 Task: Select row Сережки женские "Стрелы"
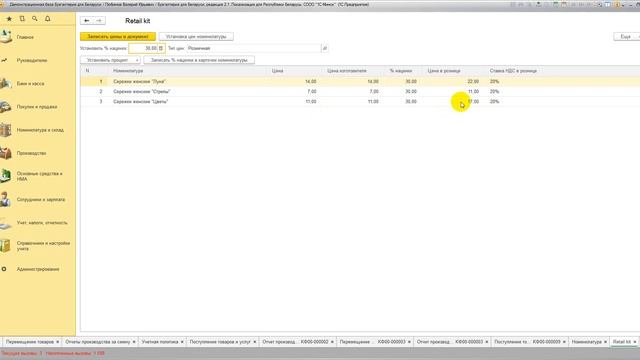click(360, 91)
